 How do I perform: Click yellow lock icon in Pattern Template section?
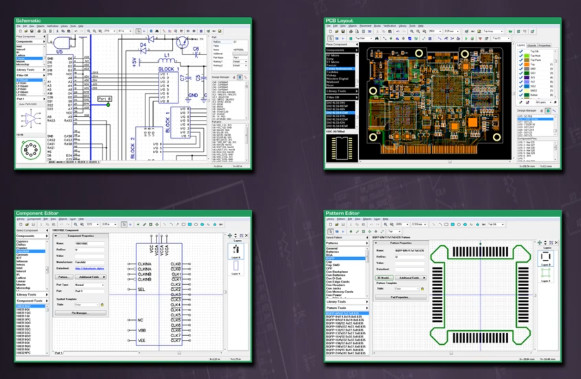pyautogui.click(x=422, y=289)
